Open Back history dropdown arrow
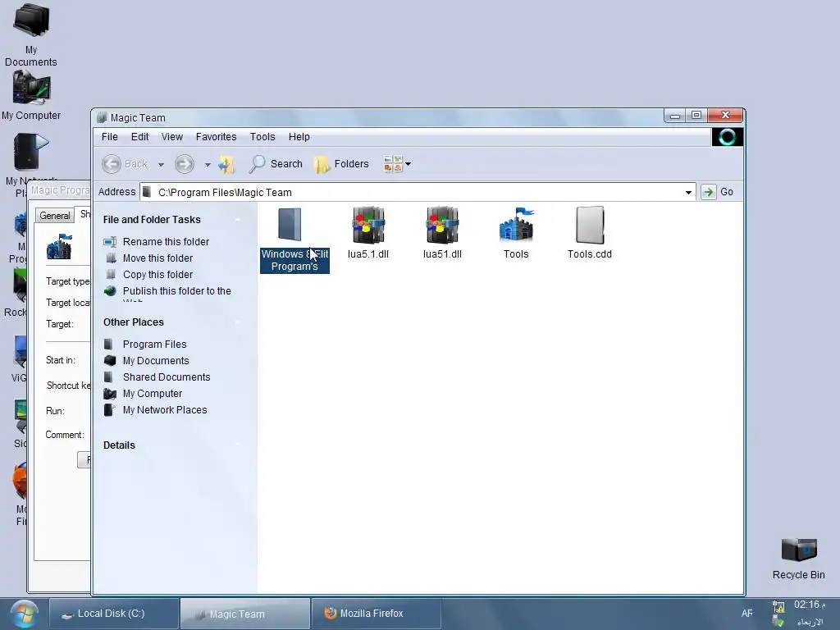 [x=161, y=164]
